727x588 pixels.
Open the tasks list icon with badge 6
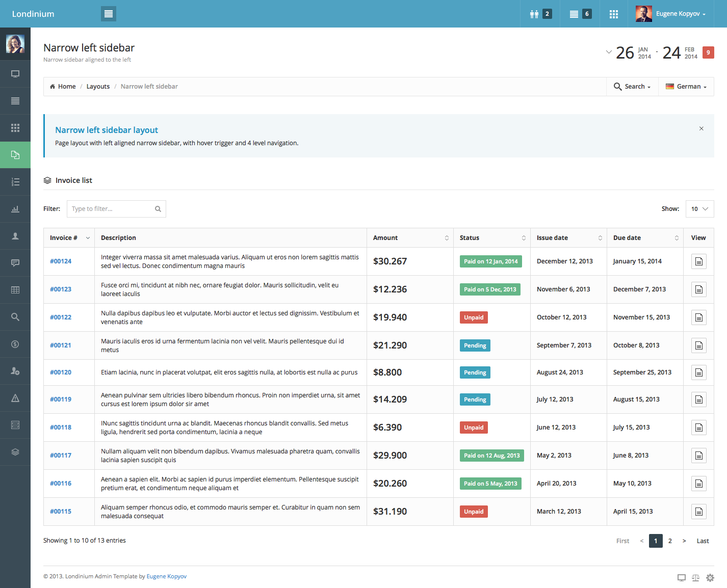pos(580,14)
